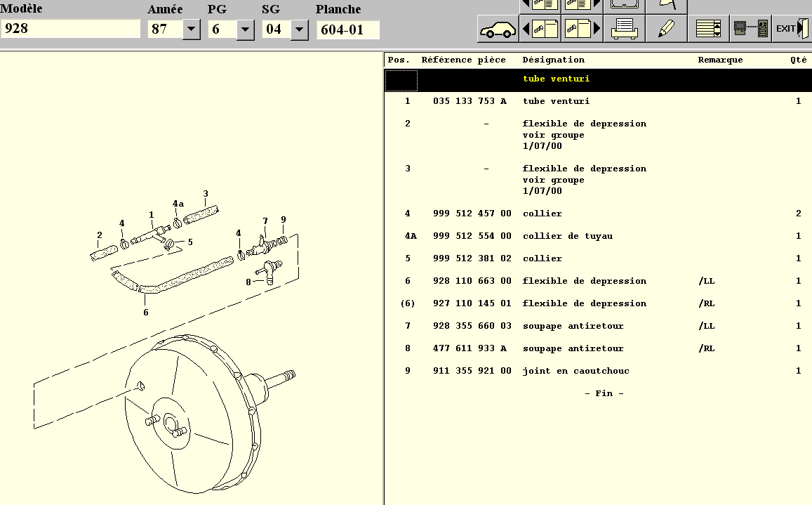Select joint en caoutchouc row 9
The height and width of the screenshot is (505, 812).
point(598,371)
